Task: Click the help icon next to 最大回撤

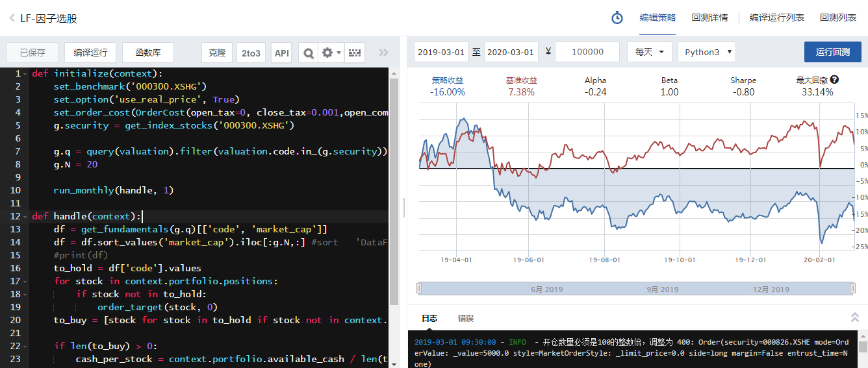Action: click(x=834, y=80)
